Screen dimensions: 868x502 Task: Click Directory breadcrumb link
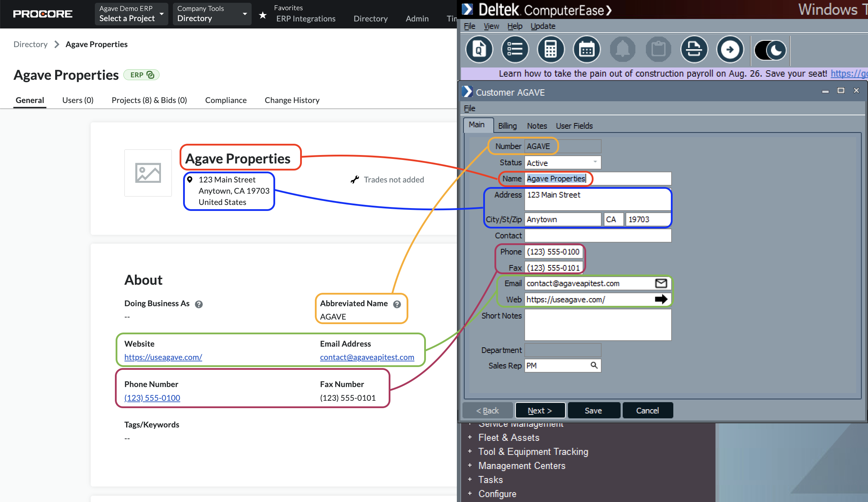tap(31, 44)
